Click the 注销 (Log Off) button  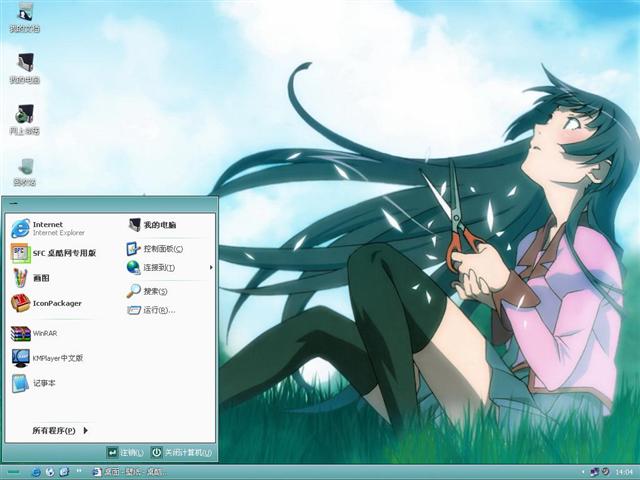coord(126,453)
